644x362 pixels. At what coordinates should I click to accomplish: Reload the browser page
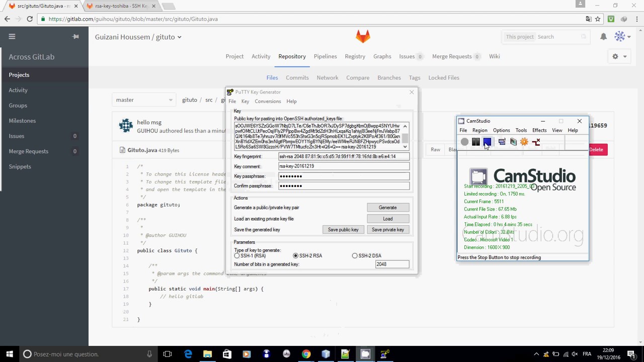(x=30, y=19)
